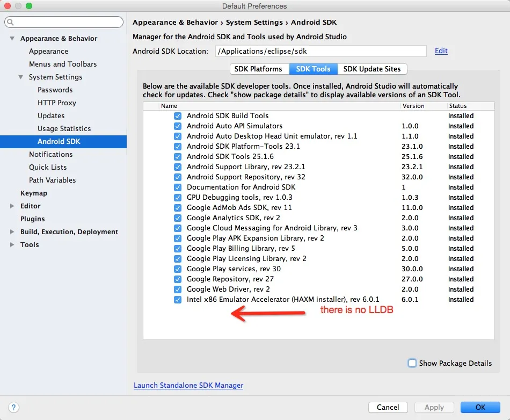
Task: Open Menus and Toolbars settings
Action: [x=63, y=64]
